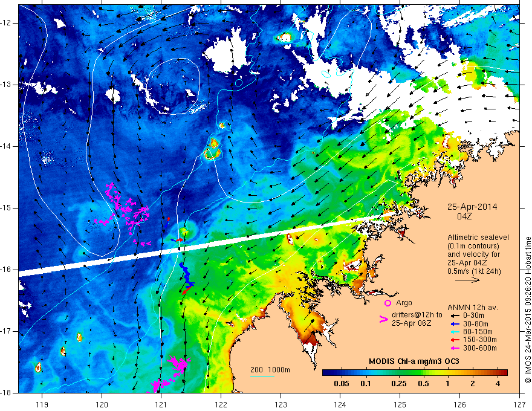This screenshot has height=411, width=532.
Task: Click the cyan 80-150m legend arrow
Action: click(455, 332)
